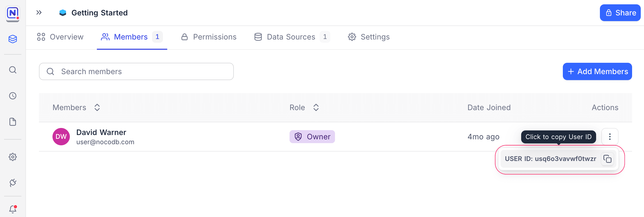
Task: Click the NocoDB logo icon
Action: click(x=13, y=13)
